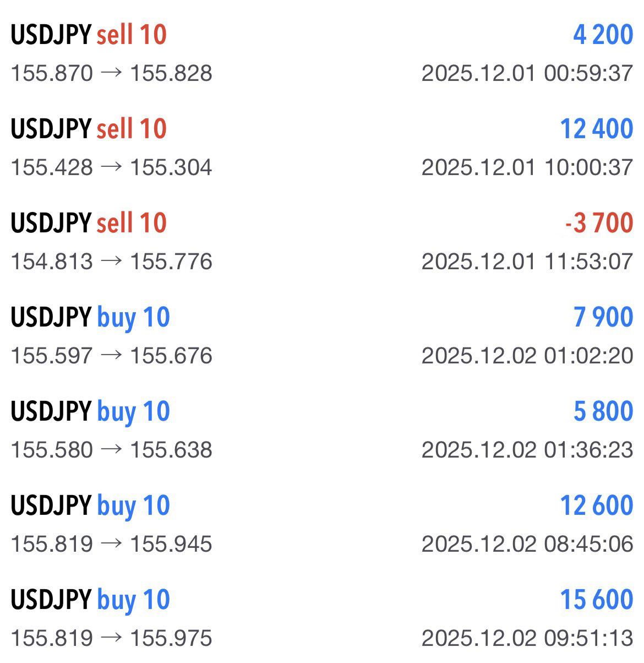Screen dimensions: 644x663
Task: Click the 12 600 profit value
Action: pos(596,506)
